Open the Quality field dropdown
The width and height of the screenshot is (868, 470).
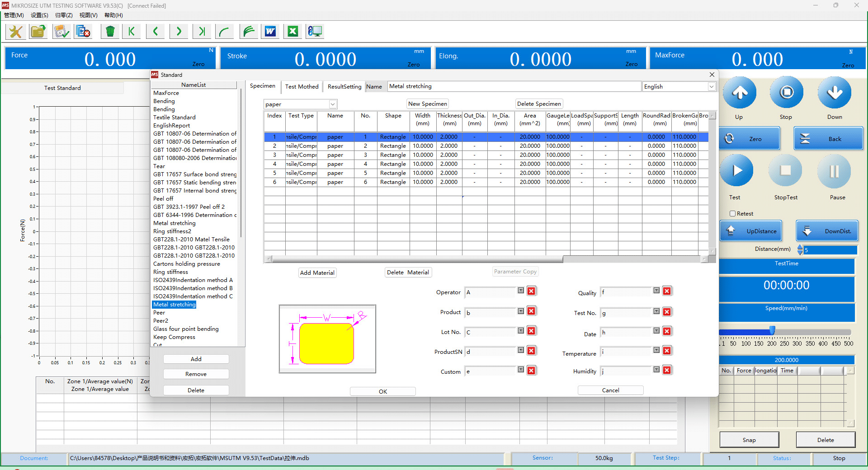[x=656, y=291]
